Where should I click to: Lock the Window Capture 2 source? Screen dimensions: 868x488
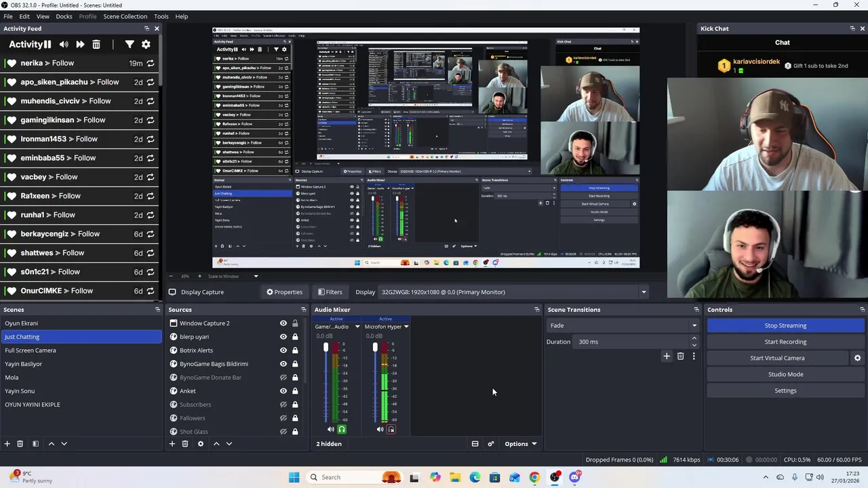[x=295, y=323]
